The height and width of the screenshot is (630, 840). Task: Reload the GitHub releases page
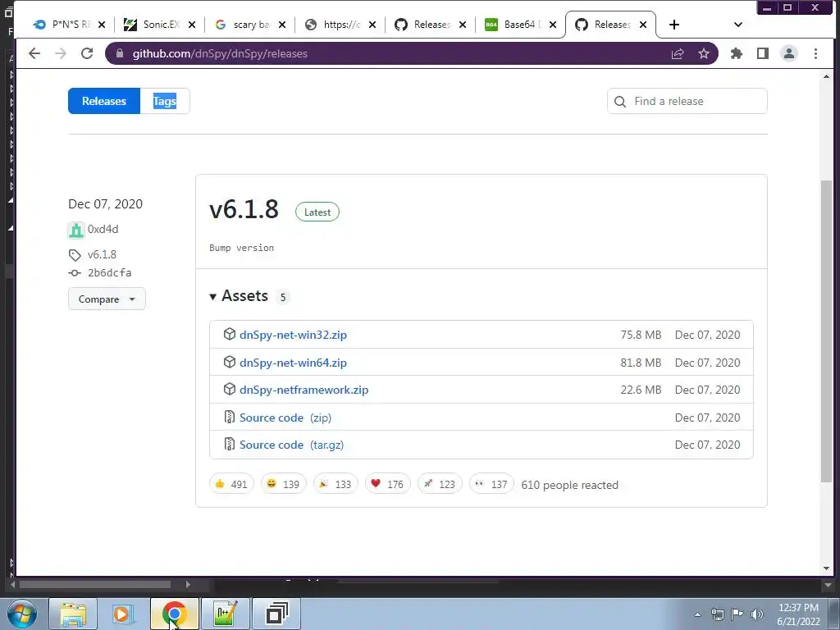click(x=87, y=53)
